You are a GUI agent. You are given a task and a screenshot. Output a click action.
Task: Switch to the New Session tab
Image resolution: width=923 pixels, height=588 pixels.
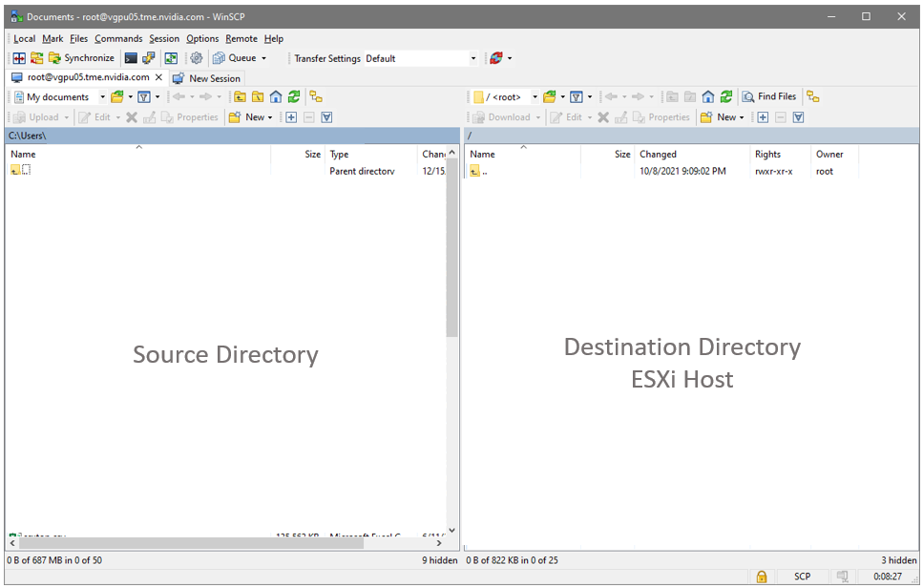click(x=207, y=78)
